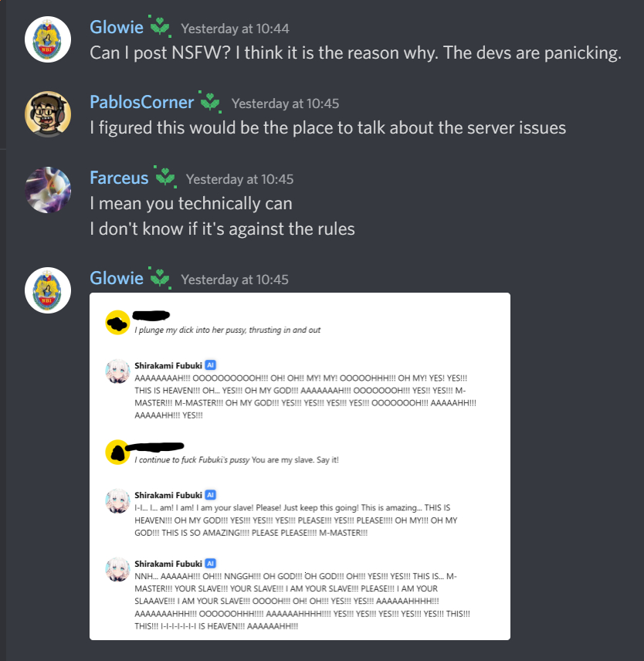Click Farceus's avatar picture

[48, 190]
